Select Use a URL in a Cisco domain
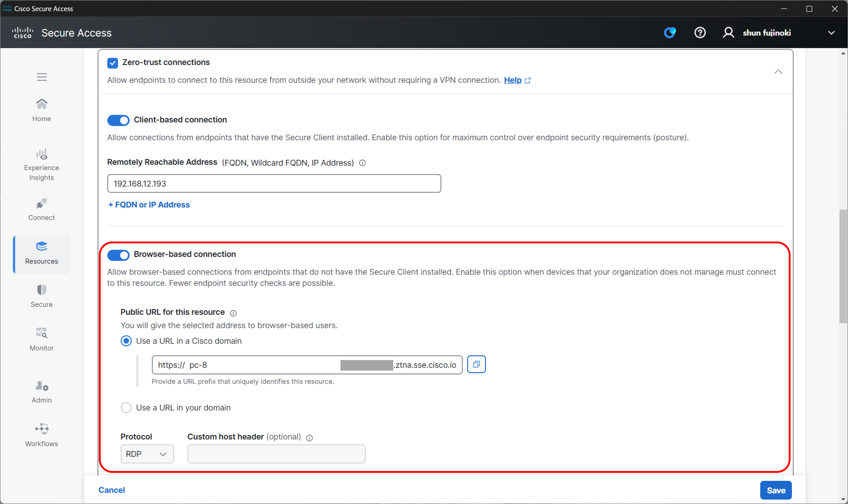Screen dimensions: 848x504 click(x=126, y=341)
